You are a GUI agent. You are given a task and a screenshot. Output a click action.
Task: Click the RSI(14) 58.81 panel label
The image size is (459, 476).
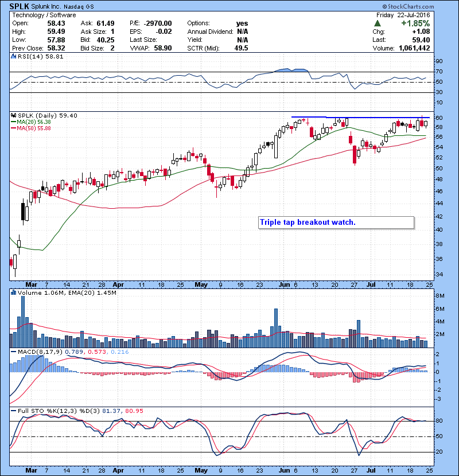click(40, 56)
